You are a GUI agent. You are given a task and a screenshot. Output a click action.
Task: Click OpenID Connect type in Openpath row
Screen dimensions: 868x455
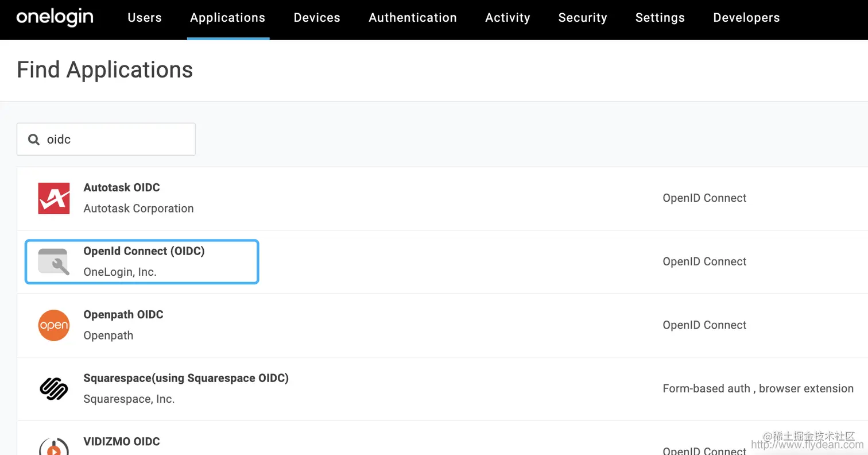click(704, 325)
